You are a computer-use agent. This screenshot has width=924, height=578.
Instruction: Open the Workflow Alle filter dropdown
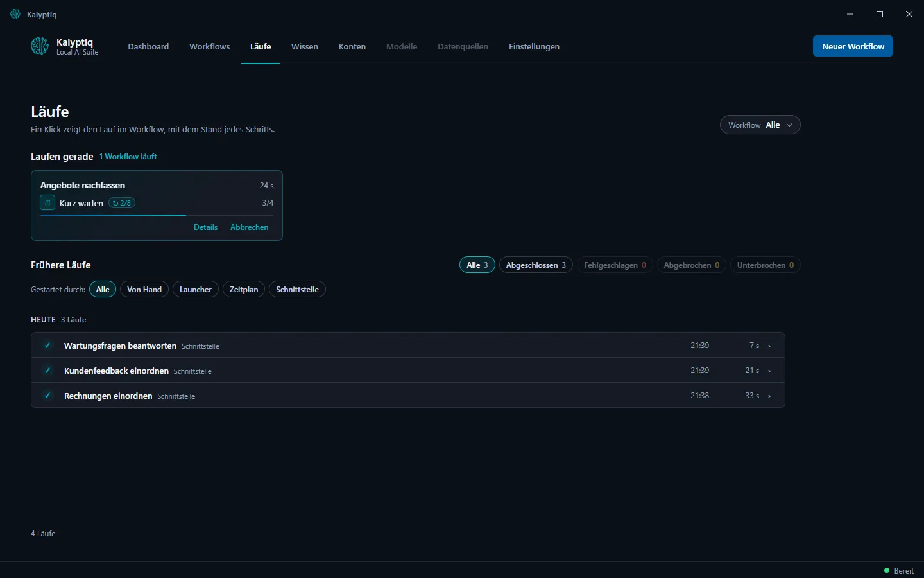point(760,125)
